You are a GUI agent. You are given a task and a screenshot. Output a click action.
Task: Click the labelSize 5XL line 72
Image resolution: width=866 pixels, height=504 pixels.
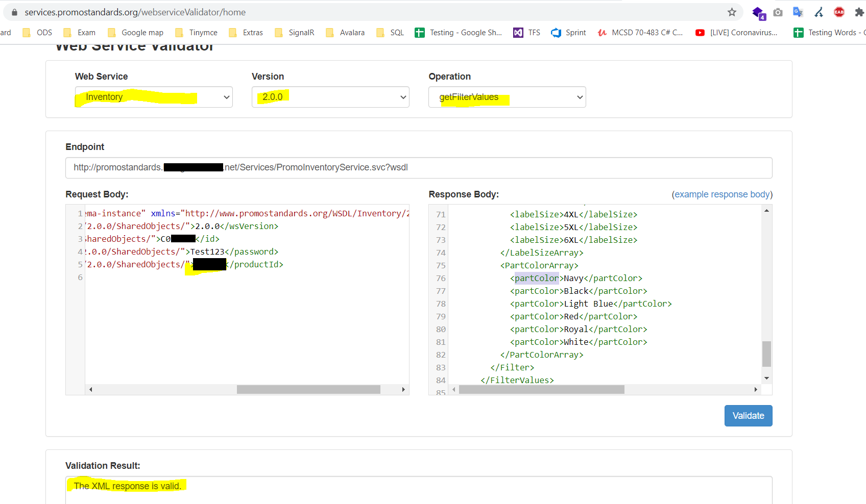point(573,228)
